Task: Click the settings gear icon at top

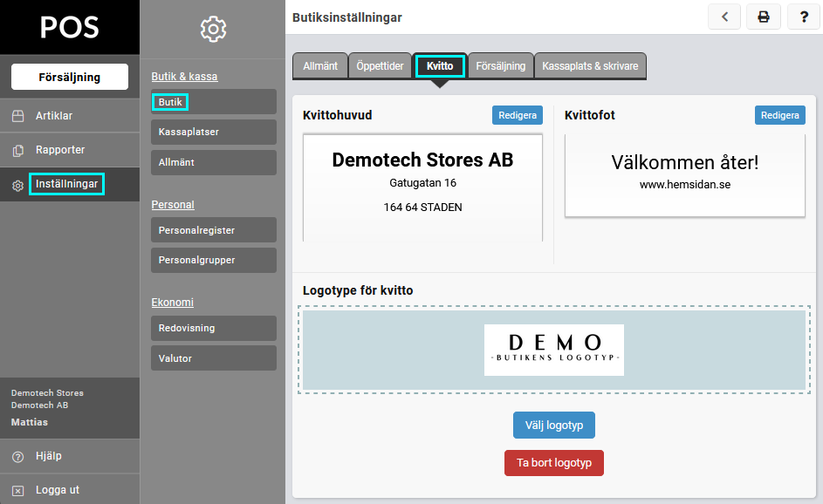Action: coord(213,29)
